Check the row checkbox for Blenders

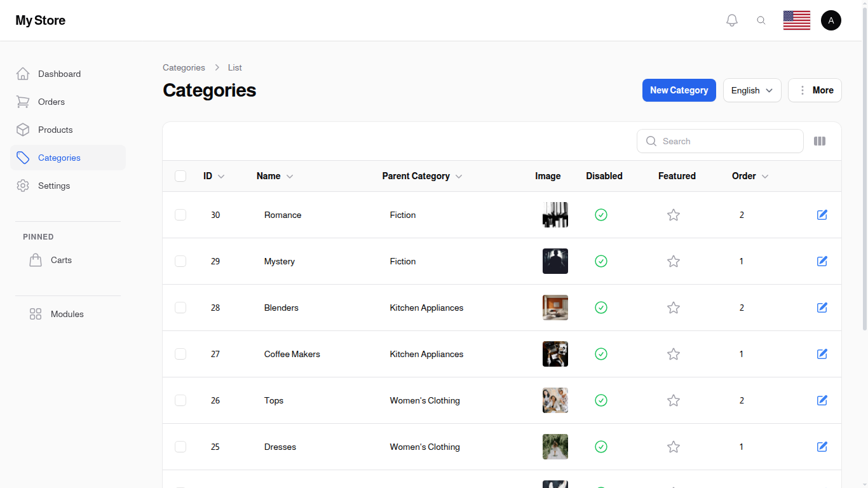point(180,308)
